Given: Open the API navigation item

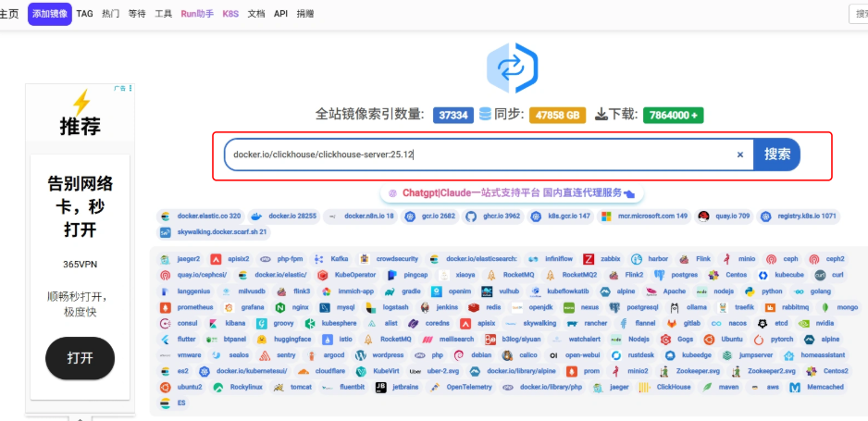Looking at the screenshot, I should point(280,14).
